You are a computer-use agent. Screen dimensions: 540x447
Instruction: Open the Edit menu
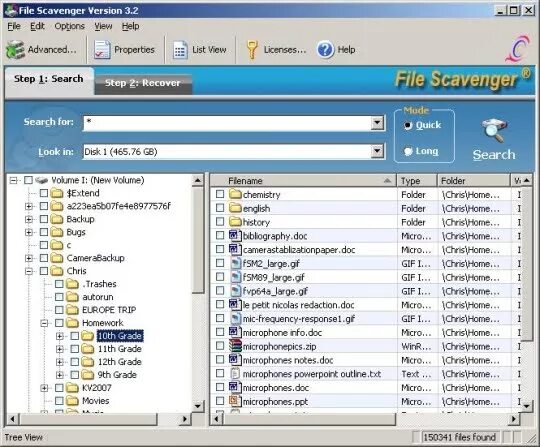[37, 27]
